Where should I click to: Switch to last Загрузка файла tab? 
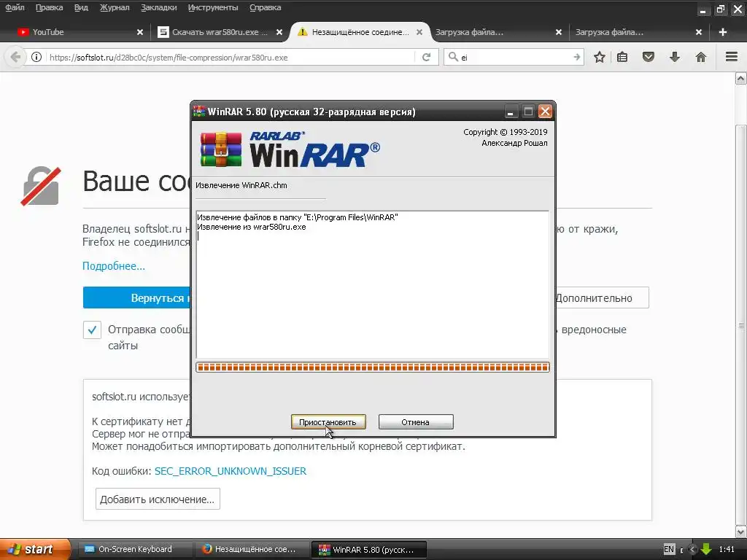click(638, 32)
